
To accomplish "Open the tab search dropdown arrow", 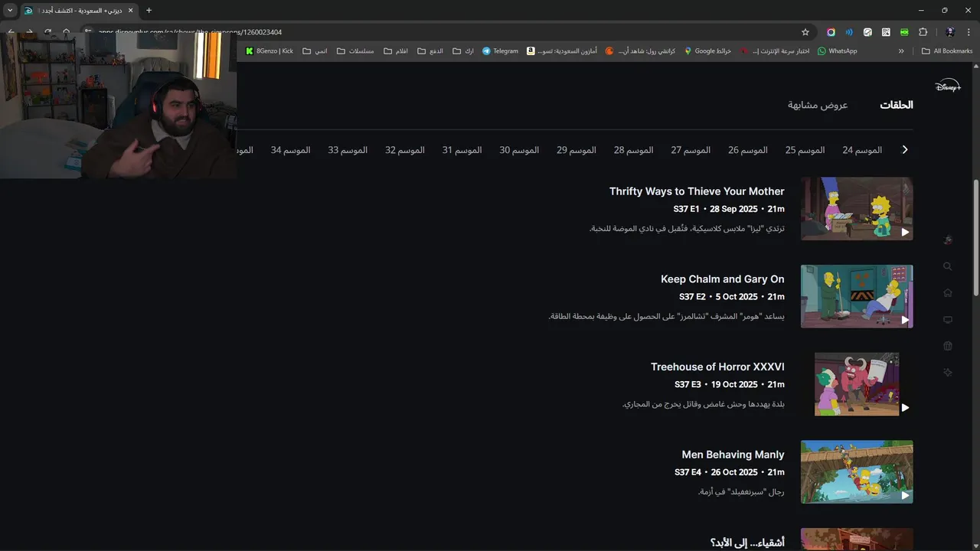I will [x=10, y=11].
